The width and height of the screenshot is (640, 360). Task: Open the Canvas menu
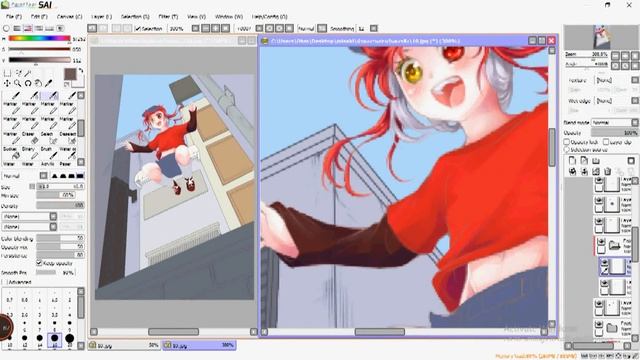click(69, 17)
